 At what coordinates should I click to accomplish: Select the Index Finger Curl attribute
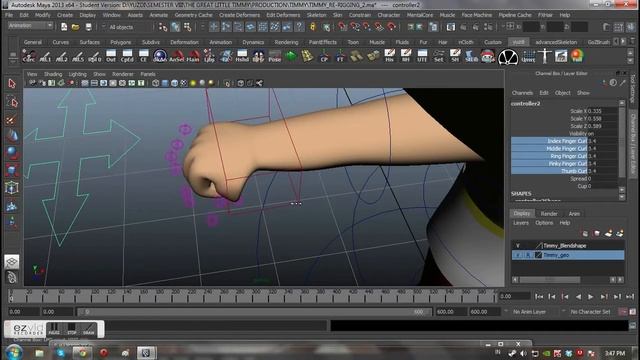coord(549,141)
